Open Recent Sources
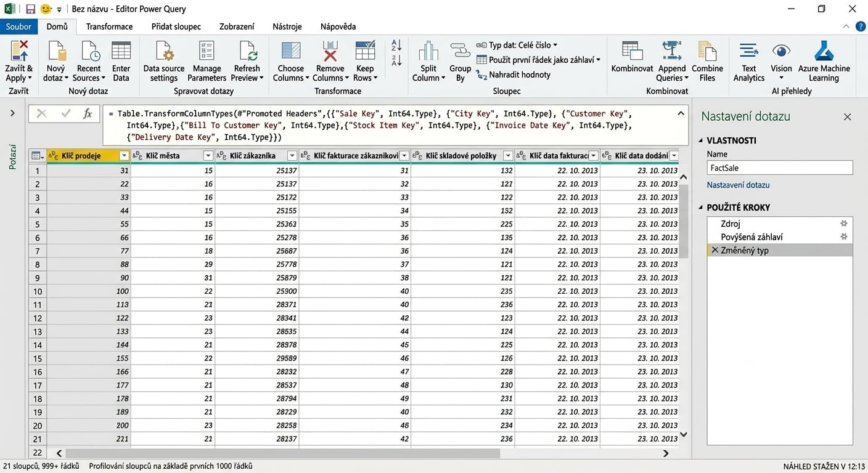868x473 pixels. (x=89, y=52)
